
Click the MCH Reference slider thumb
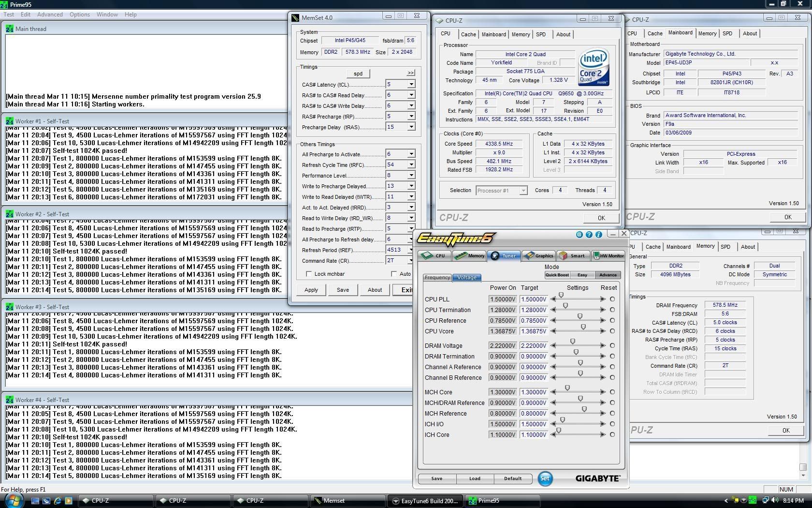click(x=584, y=409)
